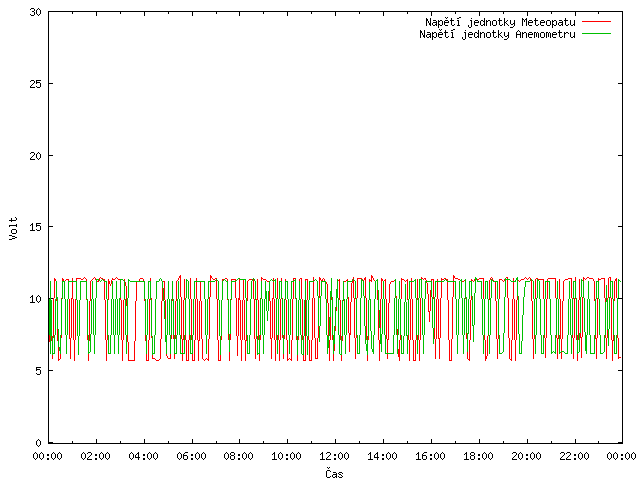Viewport: 640px width, 480px height.
Task: Click the legend label 'Napětí jednotky Meteopatu'
Action: pyautogui.click(x=500, y=22)
